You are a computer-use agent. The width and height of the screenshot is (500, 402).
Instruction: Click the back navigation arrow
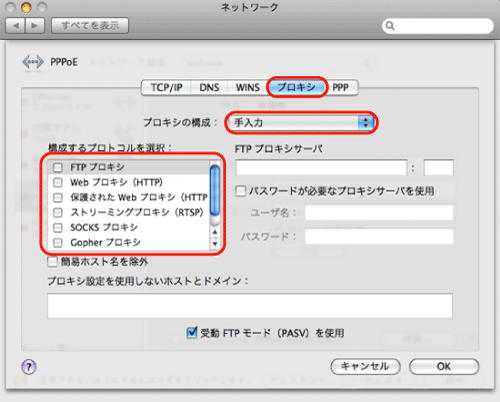15,26
